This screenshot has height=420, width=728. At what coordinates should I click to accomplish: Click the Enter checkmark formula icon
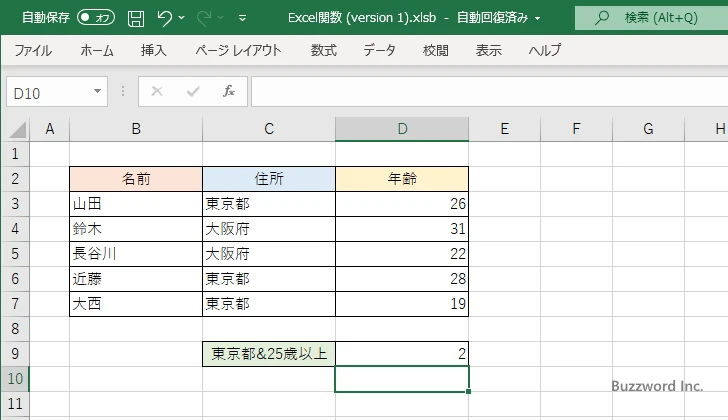pos(193,91)
